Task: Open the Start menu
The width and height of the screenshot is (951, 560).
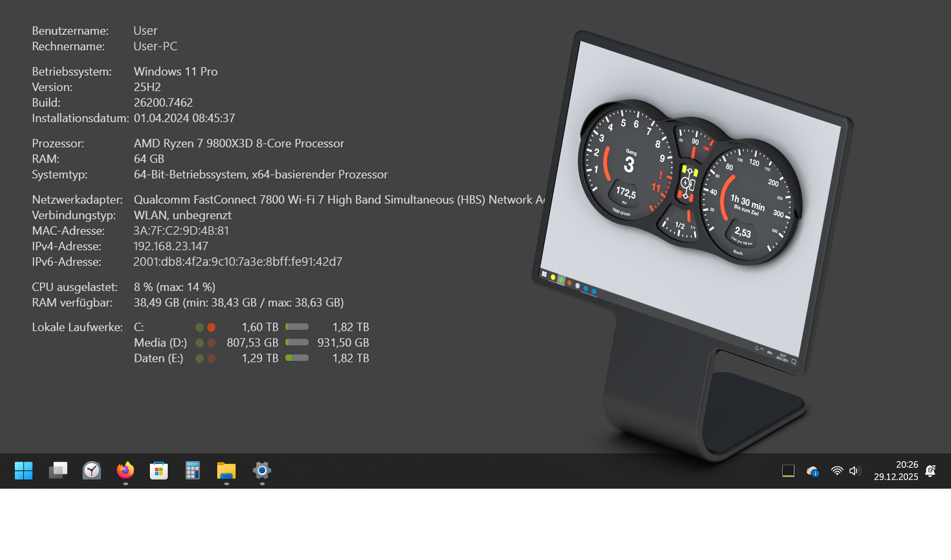Action: click(24, 471)
